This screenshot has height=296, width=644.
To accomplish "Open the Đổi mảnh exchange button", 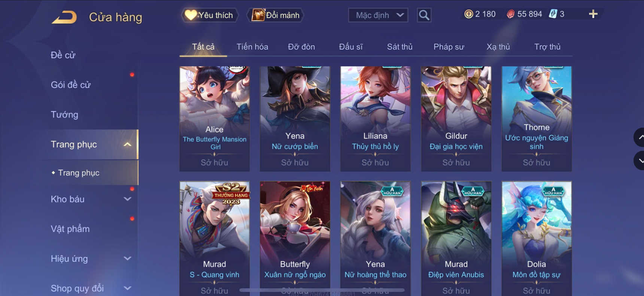I will pyautogui.click(x=276, y=15).
